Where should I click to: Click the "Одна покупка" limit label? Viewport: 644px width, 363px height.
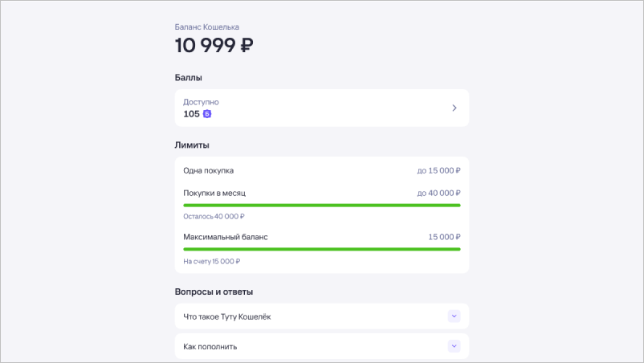[x=209, y=170]
